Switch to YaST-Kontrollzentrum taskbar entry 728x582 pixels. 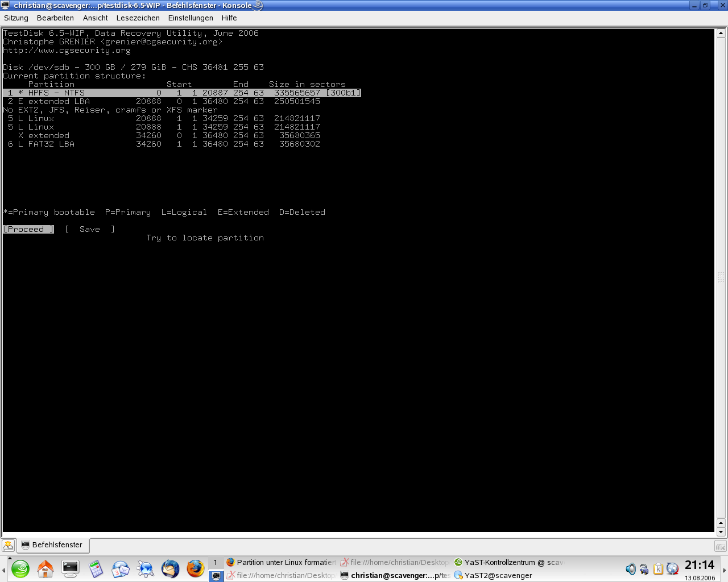[508, 563]
